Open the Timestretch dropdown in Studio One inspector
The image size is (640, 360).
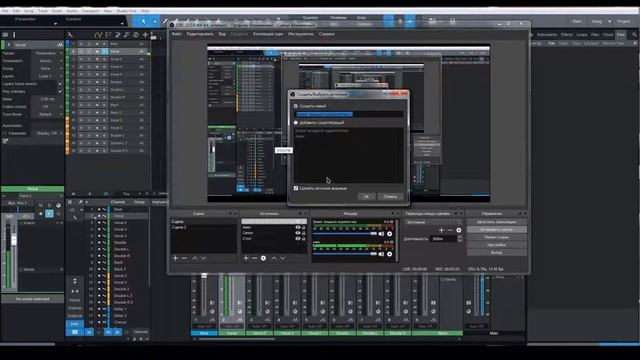click(x=48, y=61)
